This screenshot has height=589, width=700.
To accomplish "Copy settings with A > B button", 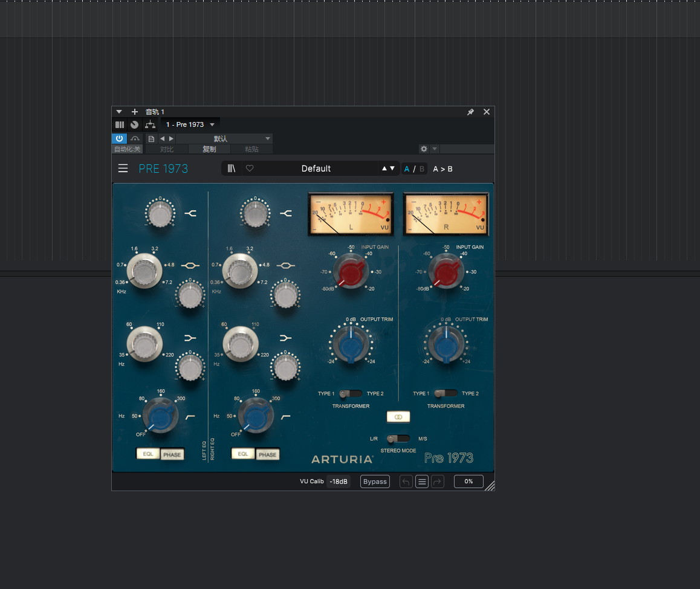I will [x=442, y=169].
